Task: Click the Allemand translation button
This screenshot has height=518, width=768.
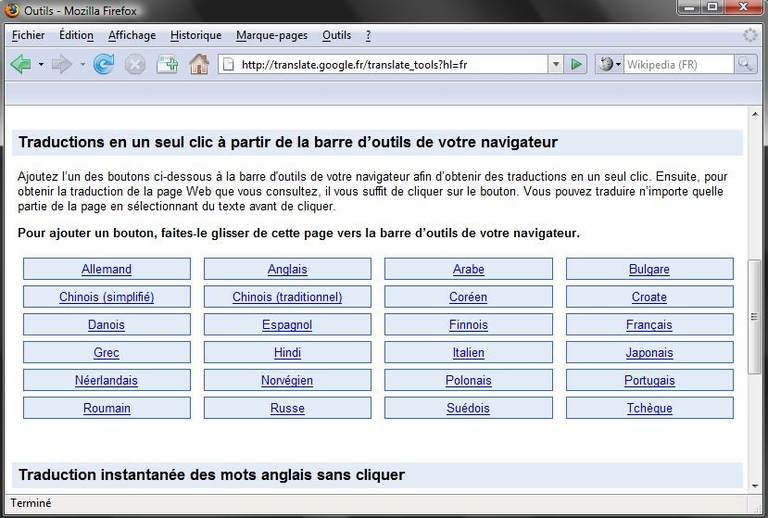Action: click(x=107, y=269)
